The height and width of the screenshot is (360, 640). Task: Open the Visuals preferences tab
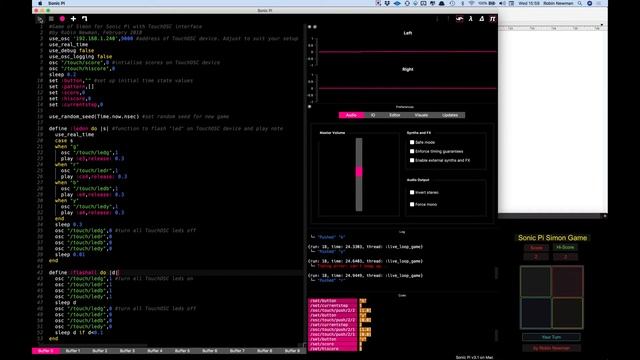pos(421,115)
